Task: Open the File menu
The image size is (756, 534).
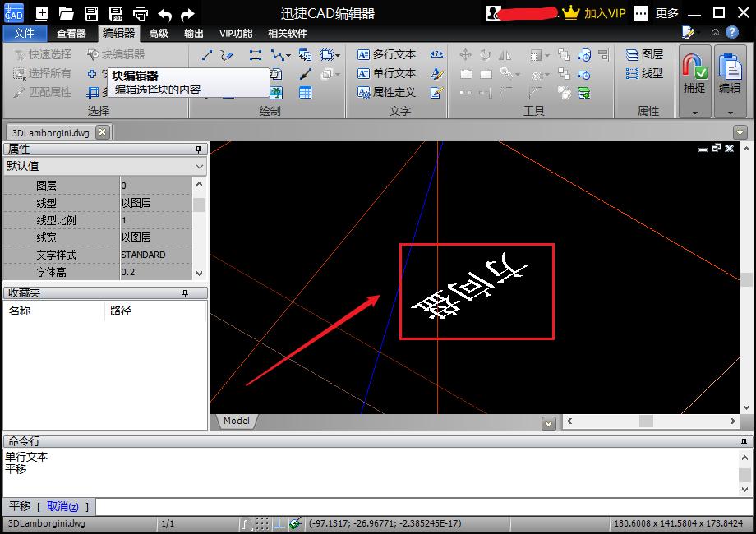Action: coord(24,33)
